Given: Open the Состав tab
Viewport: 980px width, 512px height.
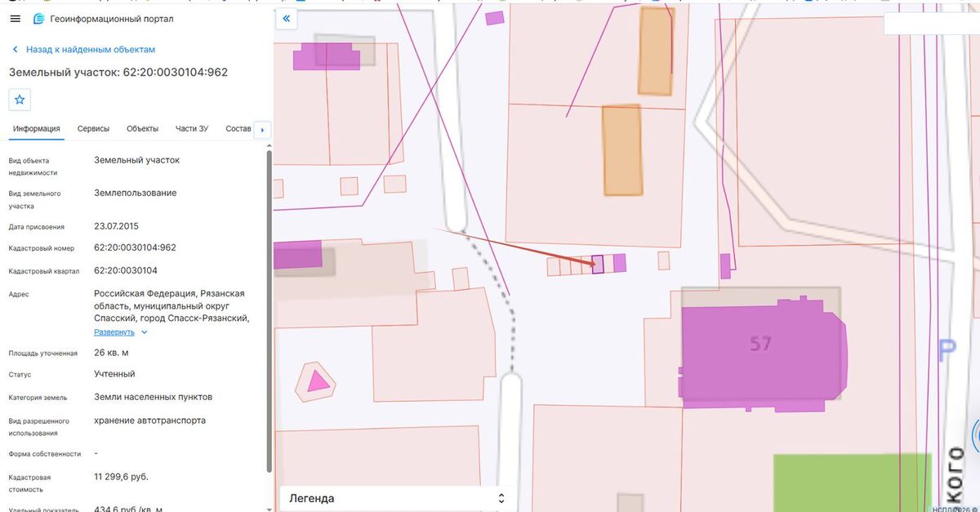Looking at the screenshot, I should (x=238, y=129).
